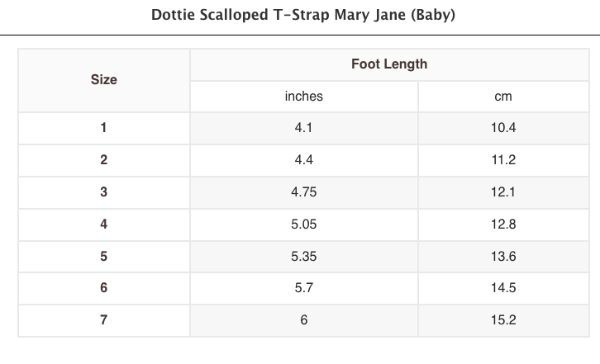Click the 4.1 inches cell
This screenshot has width=600, height=364.
(303, 128)
